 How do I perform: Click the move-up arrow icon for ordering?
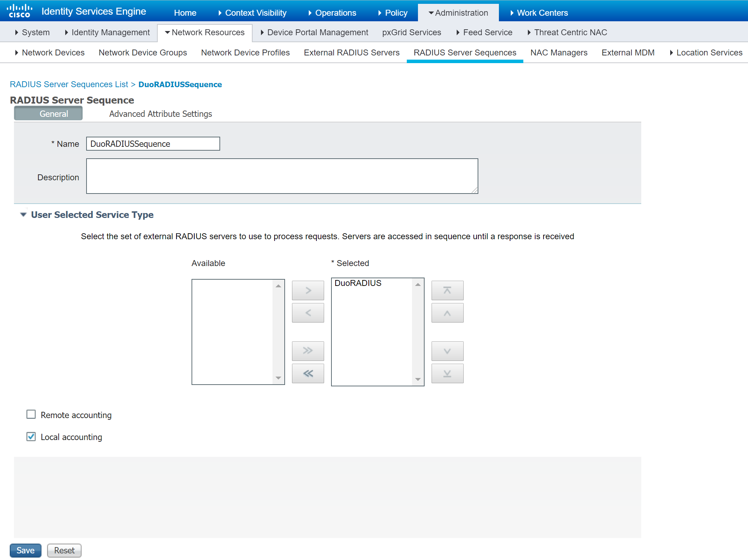(x=447, y=312)
